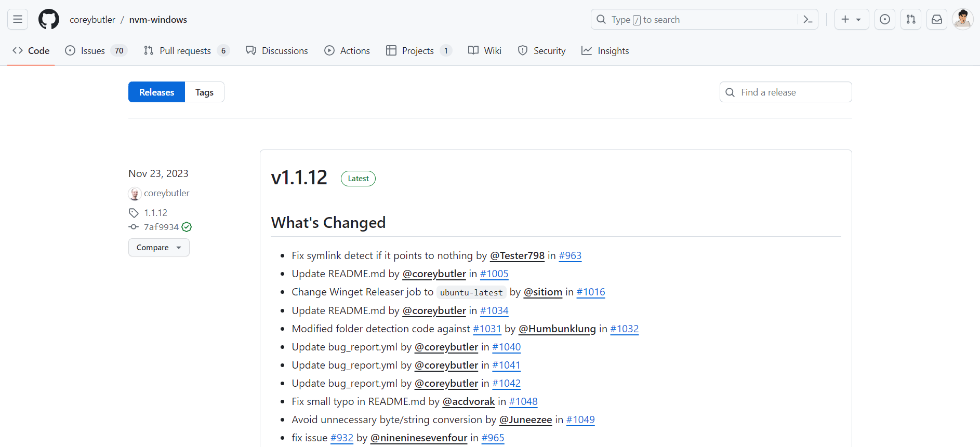Open the notifications inbox icon
The height and width of the screenshot is (447, 980).
point(937,19)
